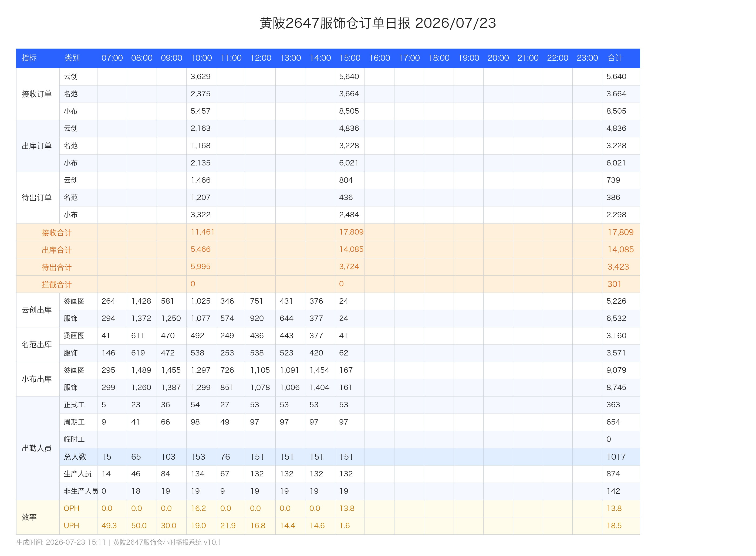
Task: Click the 4,836 cell under 15:00
Action: pyautogui.click(x=349, y=128)
